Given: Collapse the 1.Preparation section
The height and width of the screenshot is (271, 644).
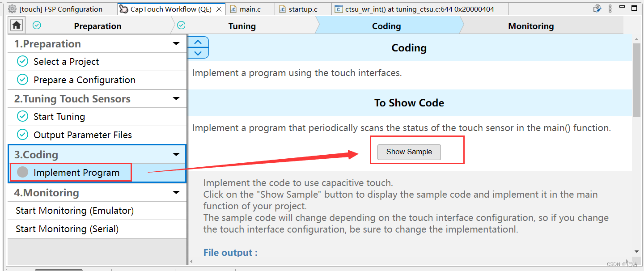Looking at the screenshot, I should point(176,44).
